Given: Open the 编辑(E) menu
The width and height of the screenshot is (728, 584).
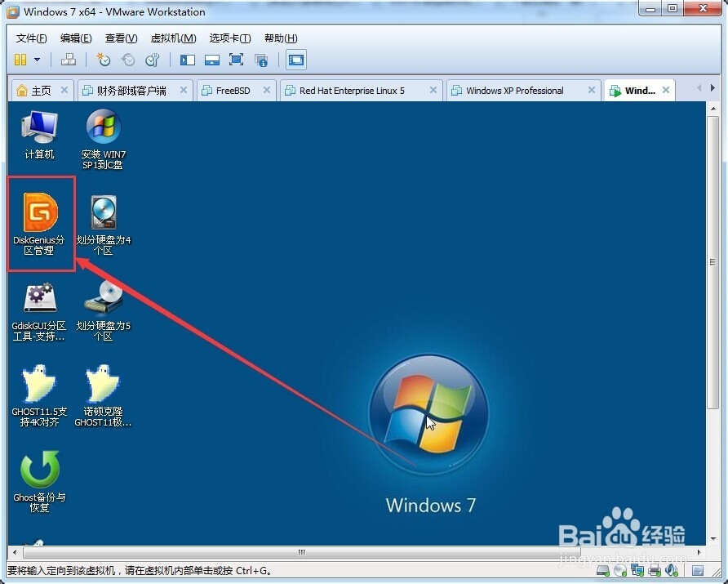Looking at the screenshot, I should pyautogui.click(x=76, y=38).
